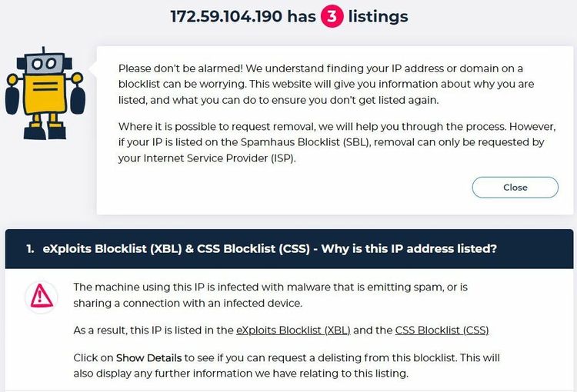Click the robot mascot's yellow body
Image resolution: width=577 pixels, height=392 pixels.
(45, 93)
